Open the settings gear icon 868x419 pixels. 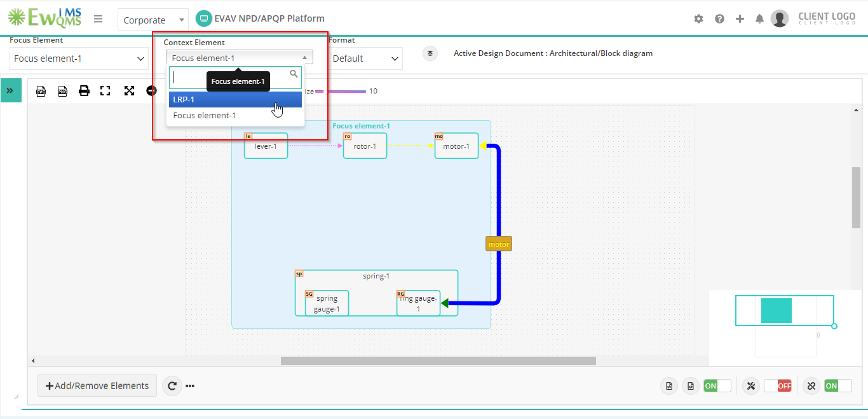(x=698, y=19)
